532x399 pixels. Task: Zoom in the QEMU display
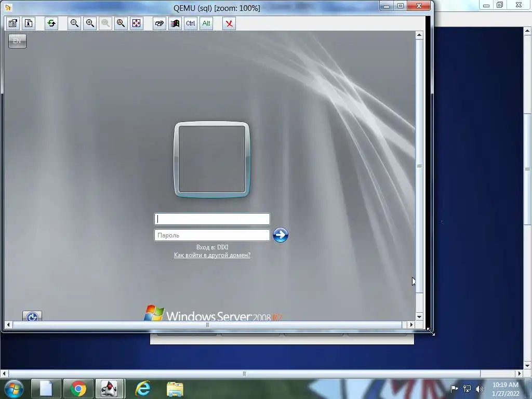(x=90, y=23)
